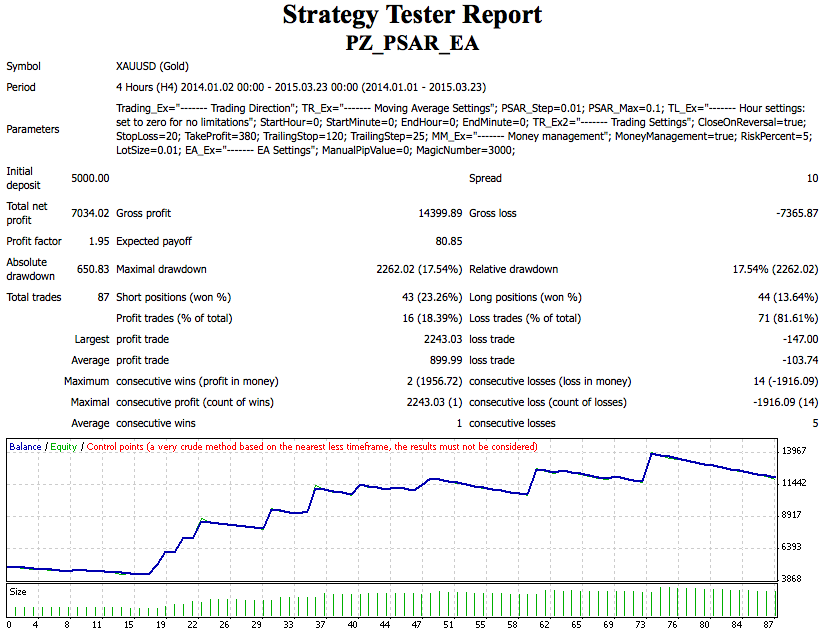Click the Balance legend label

coord(25,447)
